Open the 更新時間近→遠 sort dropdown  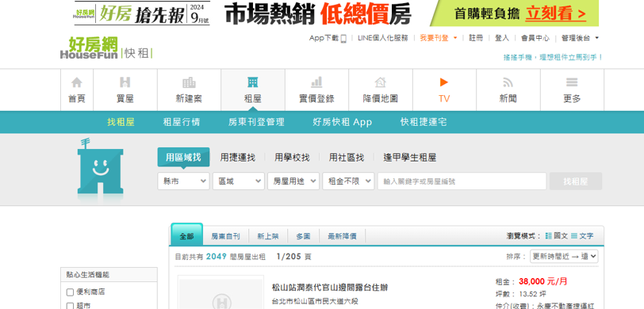pos(564,257)
